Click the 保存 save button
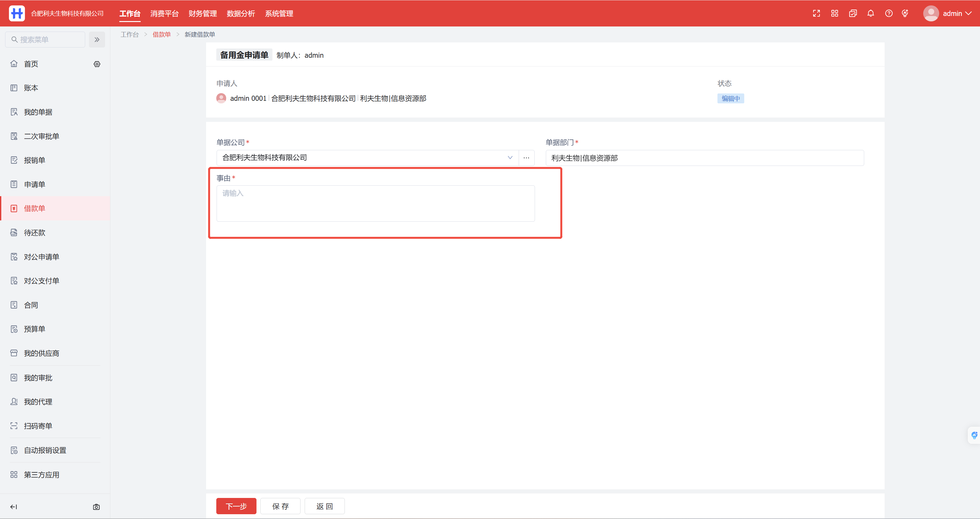 click(280, 506)
